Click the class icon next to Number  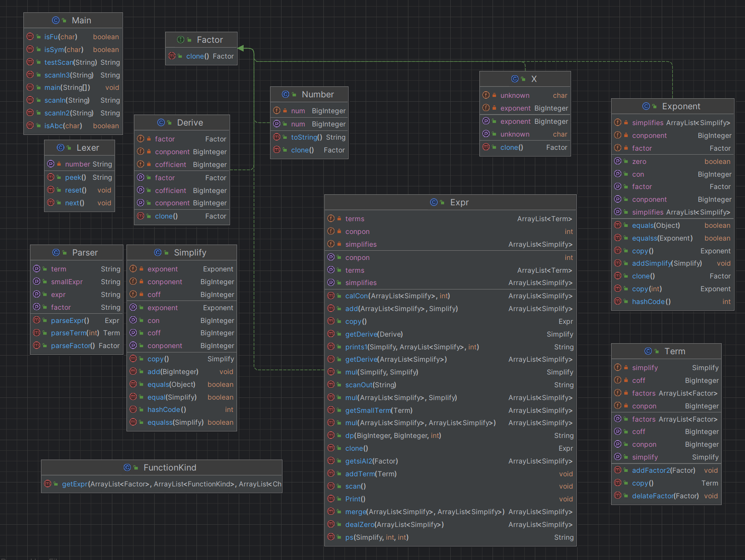coord(285,94)
